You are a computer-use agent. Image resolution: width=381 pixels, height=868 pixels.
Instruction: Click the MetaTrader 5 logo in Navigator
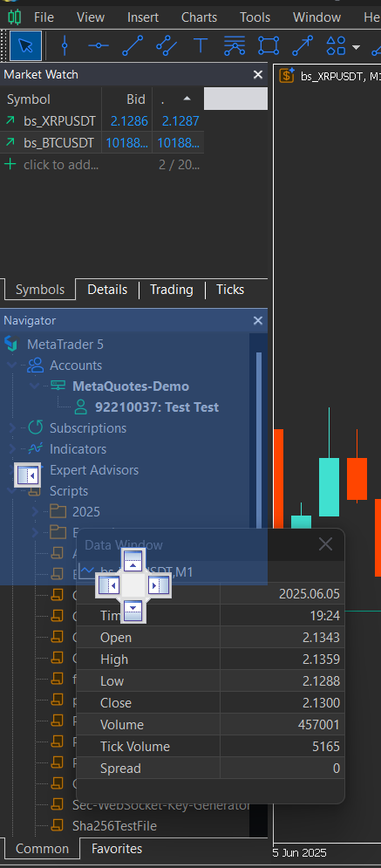tap(11, 344)
